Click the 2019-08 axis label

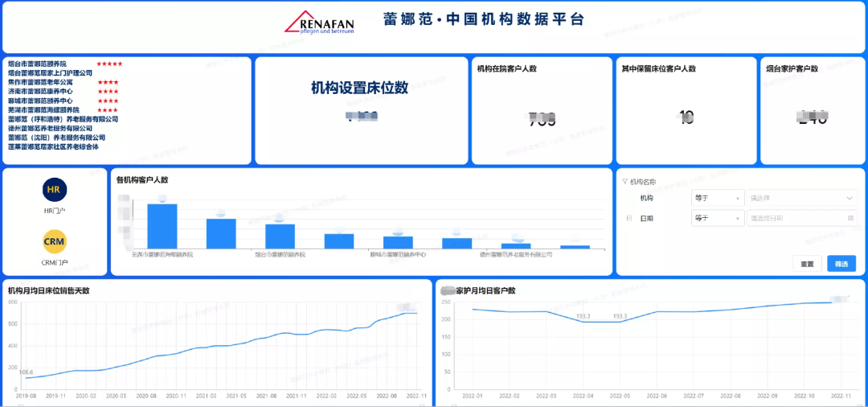[x=27, y=396]
